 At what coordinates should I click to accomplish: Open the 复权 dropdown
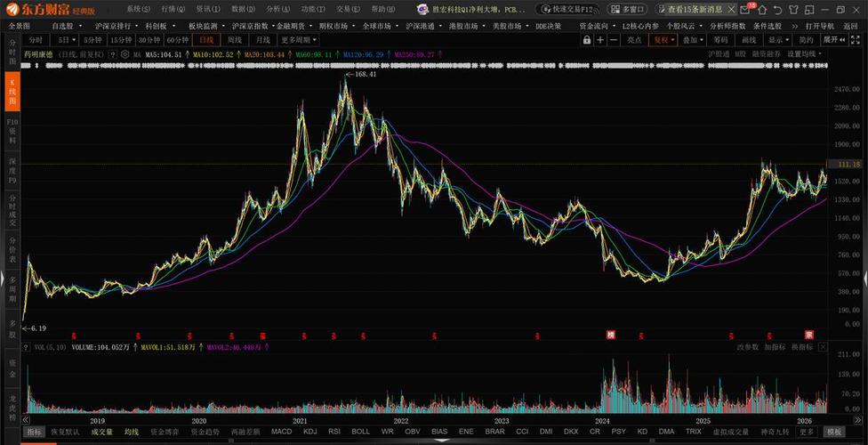(663, 40)
